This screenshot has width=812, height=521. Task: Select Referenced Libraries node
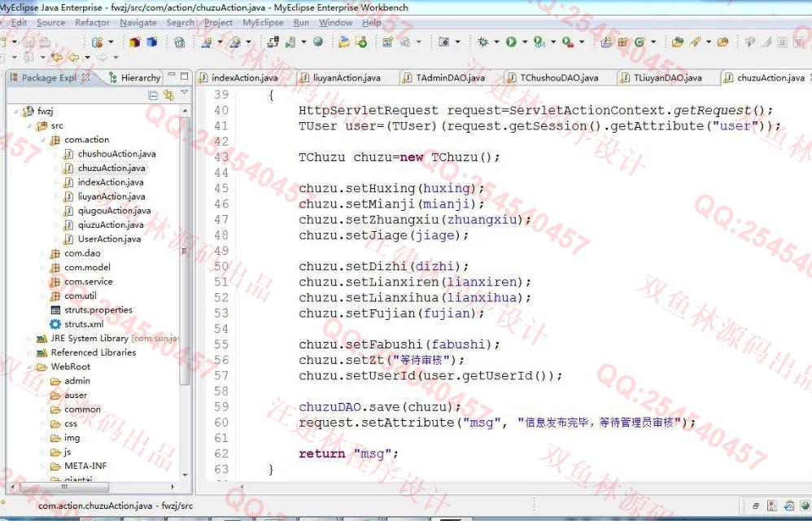click(94, 352)
